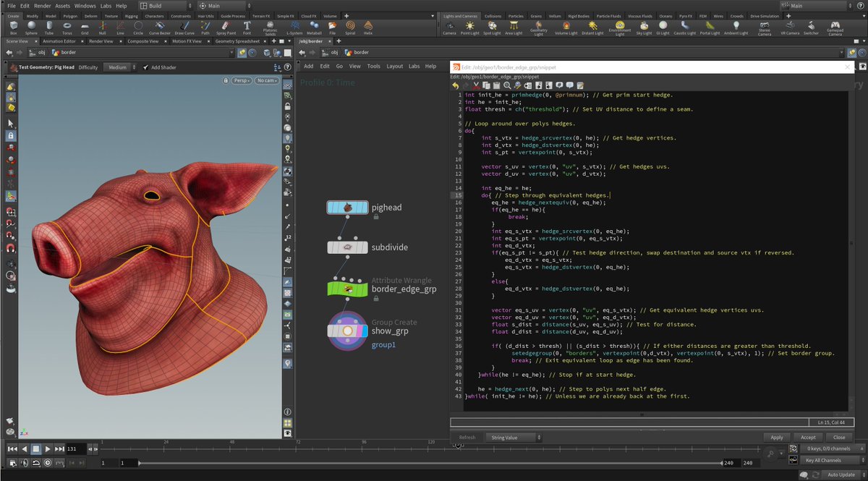Click the play forward button
This screenshot has height=481, width=868.
(47, 449)
